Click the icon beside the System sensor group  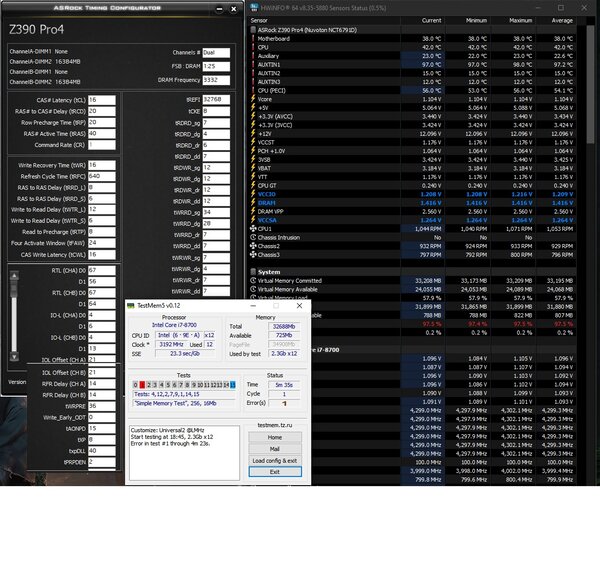coord(253,272)
